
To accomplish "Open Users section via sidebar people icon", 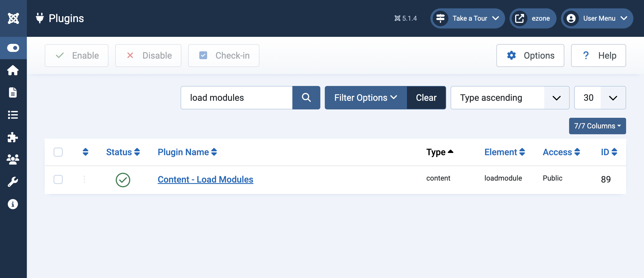I will tap(13, 159).
